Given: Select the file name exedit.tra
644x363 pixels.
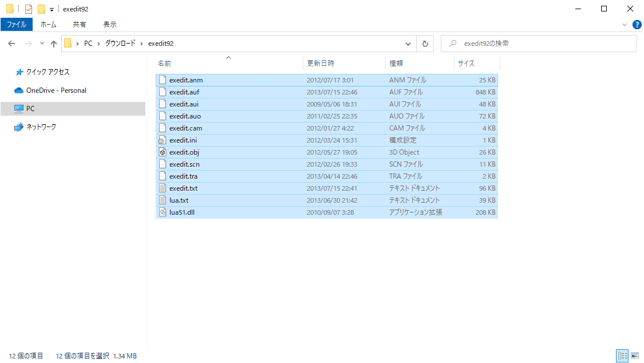Looking at the screenshot, I should (x=183, y=176).
